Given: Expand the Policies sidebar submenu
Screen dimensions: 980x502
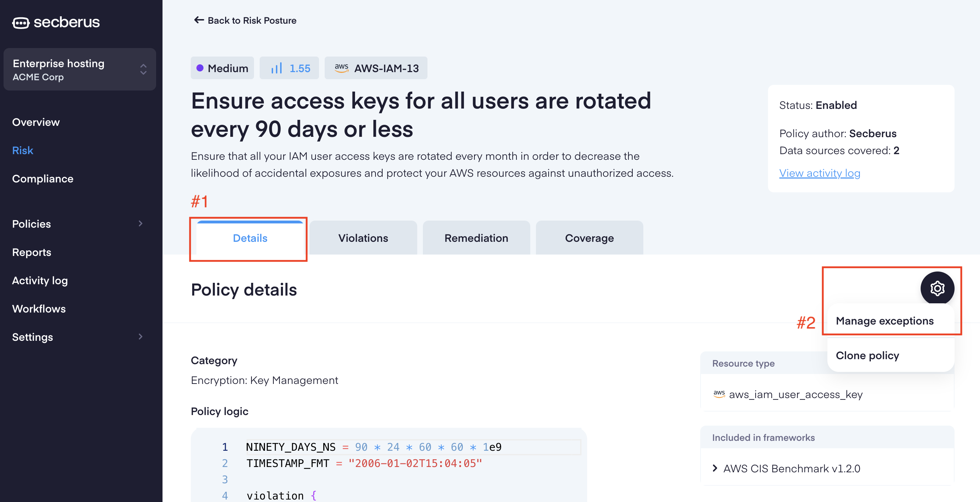Looking at the screenshot, I should pos(140,223).
